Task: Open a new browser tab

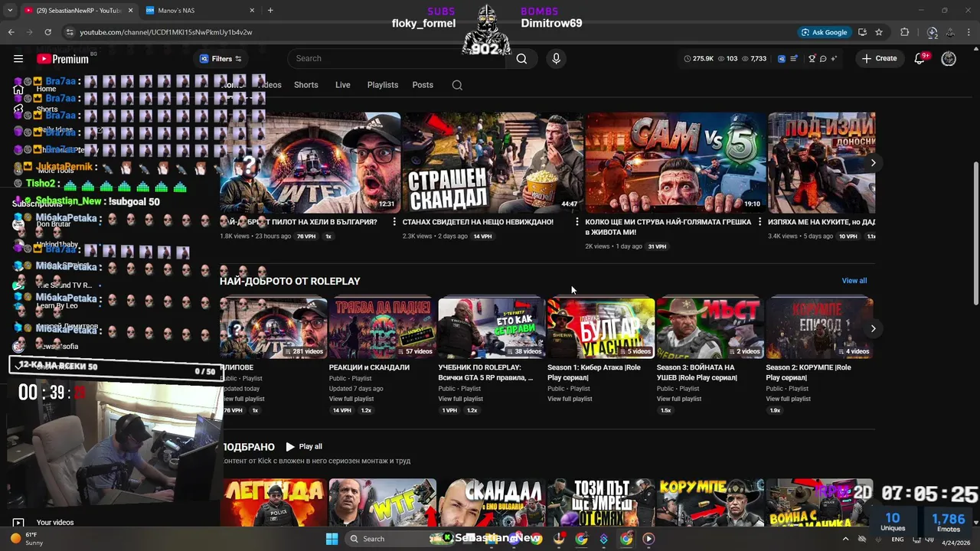Action: 270,10
